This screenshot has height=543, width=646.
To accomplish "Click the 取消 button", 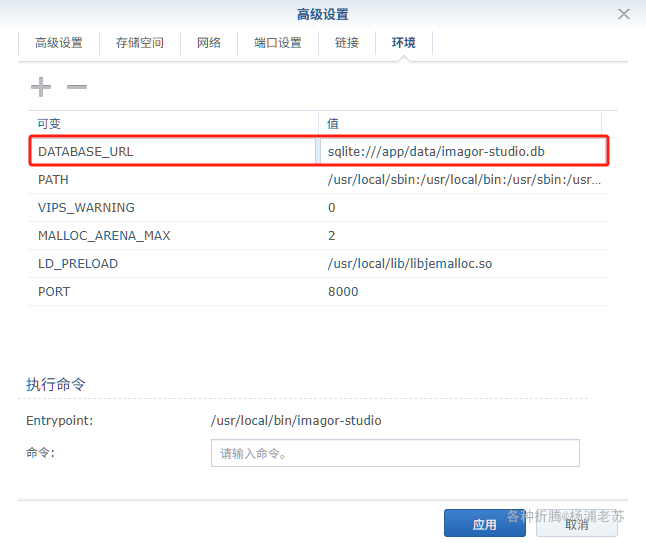I will [576, 523].
